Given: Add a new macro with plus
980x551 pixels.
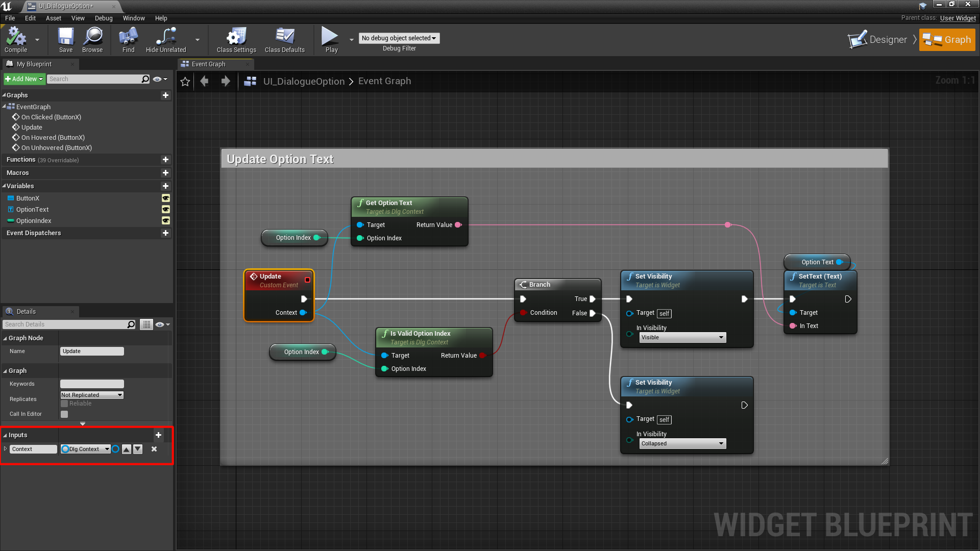Looking at the screenshot, I should (165, 173).
